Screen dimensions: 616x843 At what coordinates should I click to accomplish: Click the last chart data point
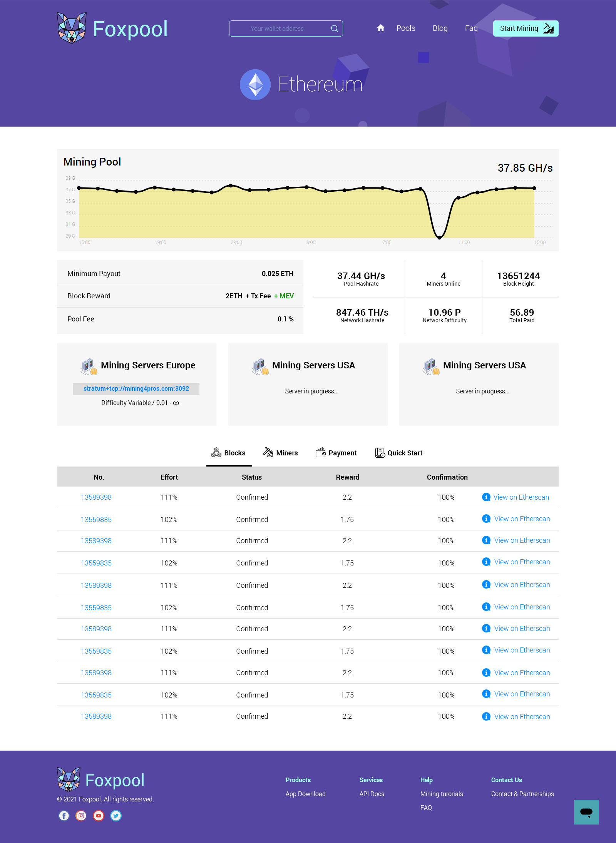(534, 188)
